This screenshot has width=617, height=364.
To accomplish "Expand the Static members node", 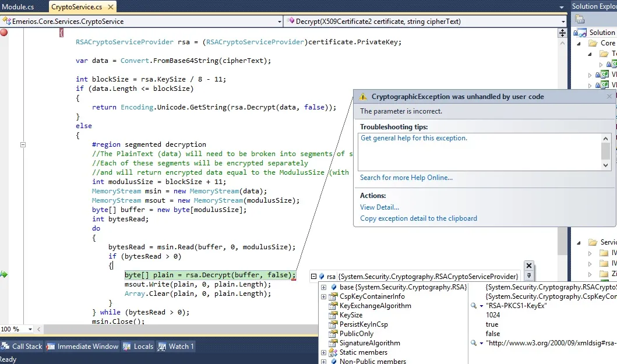I will click(323, 352).
